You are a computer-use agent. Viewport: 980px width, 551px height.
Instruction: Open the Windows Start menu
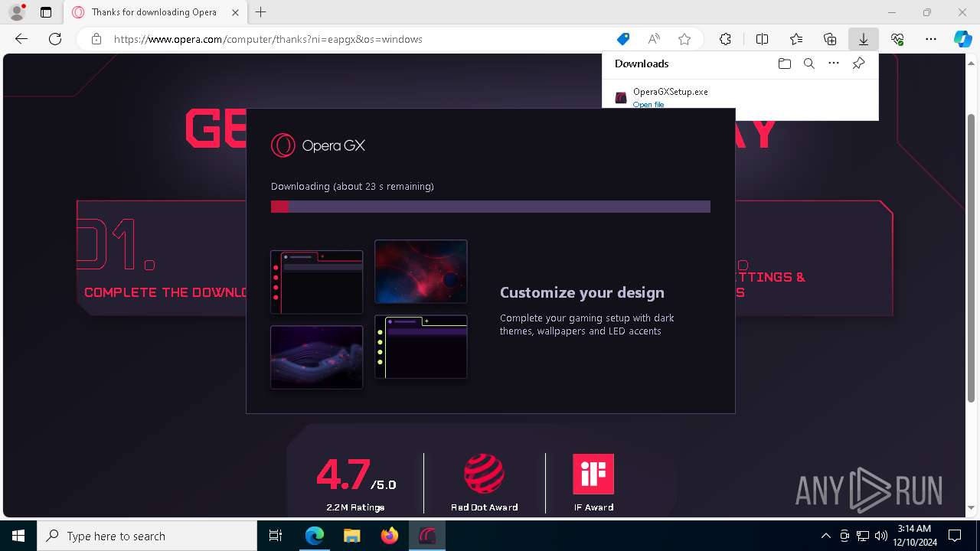click(x=18, y=536)
